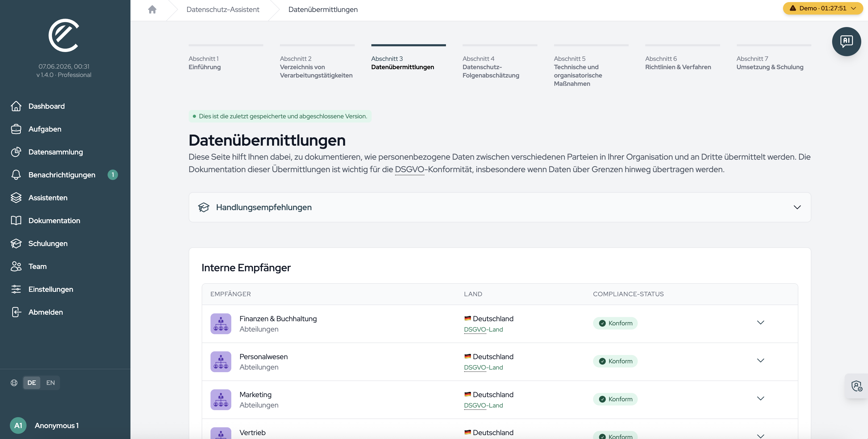868x439 pixels.
Task: Expand the Handlungsempfehlungen panel chevron
Action: coord(797,207)
